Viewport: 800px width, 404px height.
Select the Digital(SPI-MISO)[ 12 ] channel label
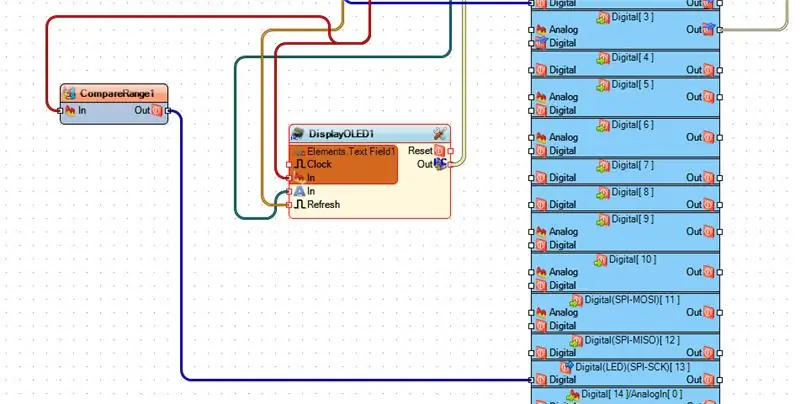click(632, 340)
